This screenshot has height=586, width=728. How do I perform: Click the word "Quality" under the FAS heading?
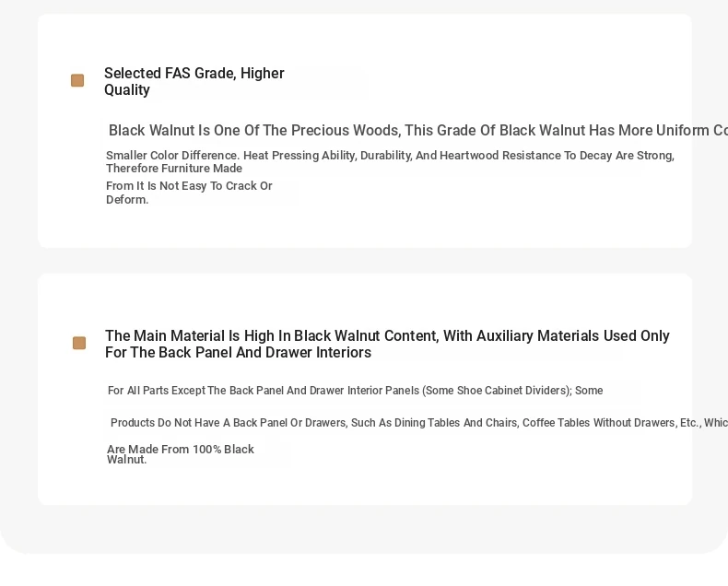[x=127, y=90]
